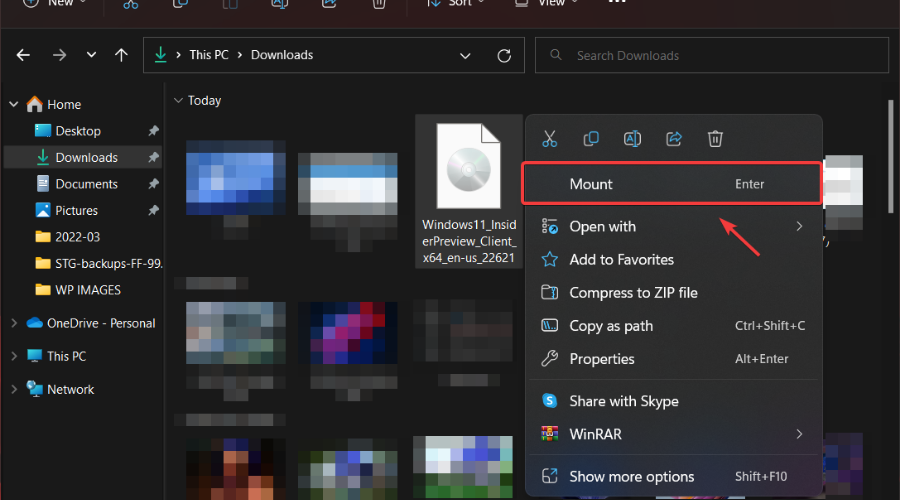Click the Cut icon in context menu

coord(549,139)
